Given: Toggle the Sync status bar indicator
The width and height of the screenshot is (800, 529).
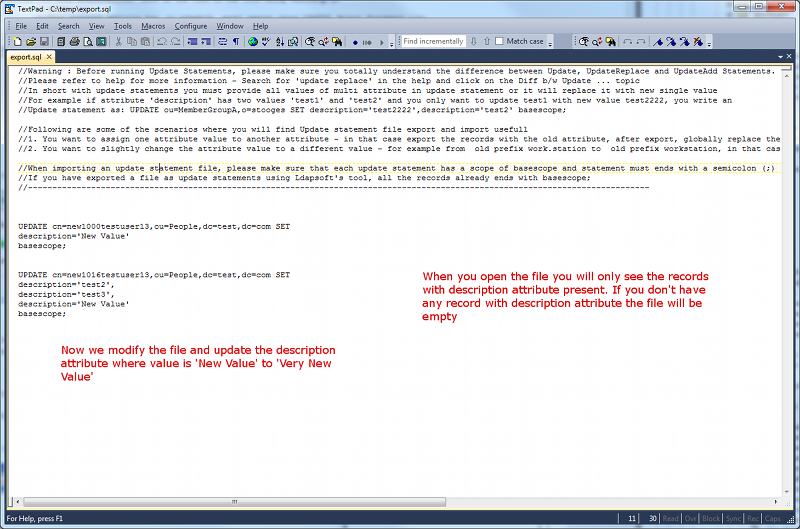Looking at the screenshot, I should [733, 518].
